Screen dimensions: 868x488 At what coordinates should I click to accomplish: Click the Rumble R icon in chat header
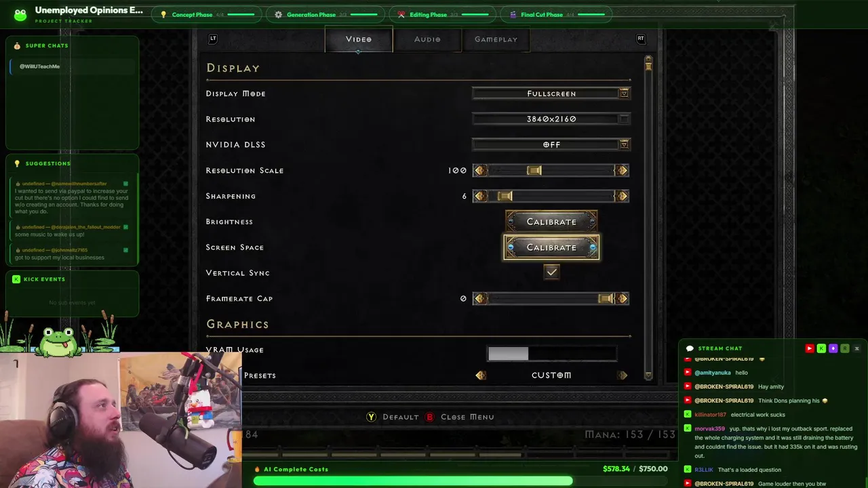tap(845, 348)
